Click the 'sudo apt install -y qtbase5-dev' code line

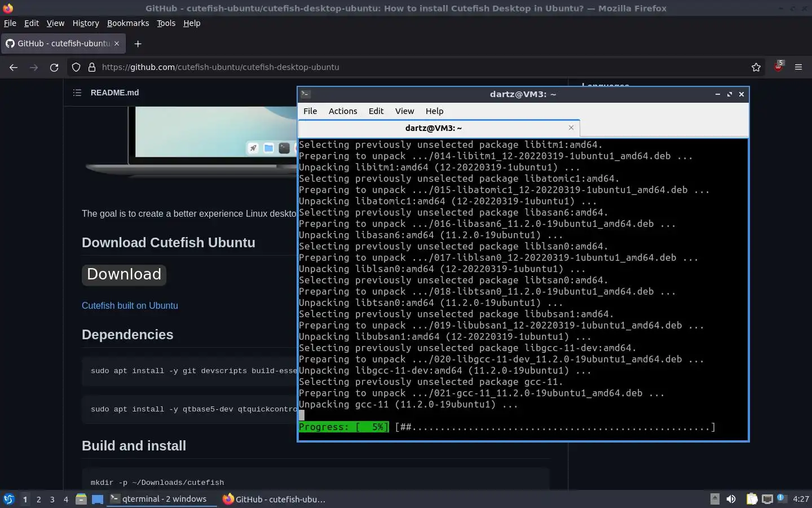(x=193, y=409)
